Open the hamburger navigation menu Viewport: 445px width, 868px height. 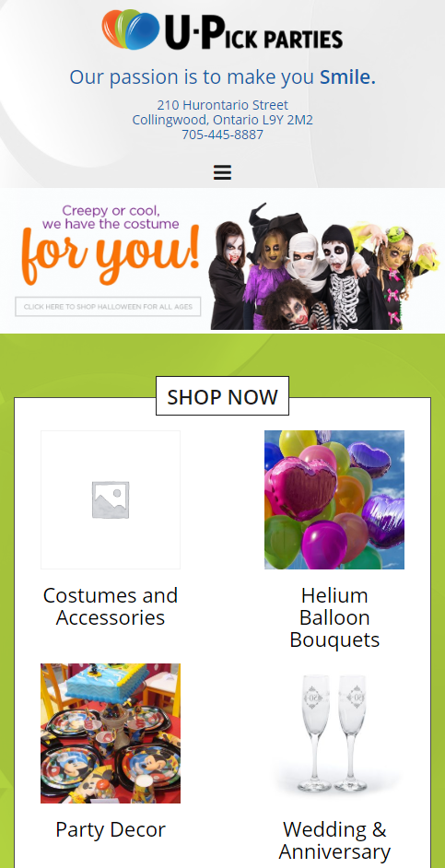222,172
